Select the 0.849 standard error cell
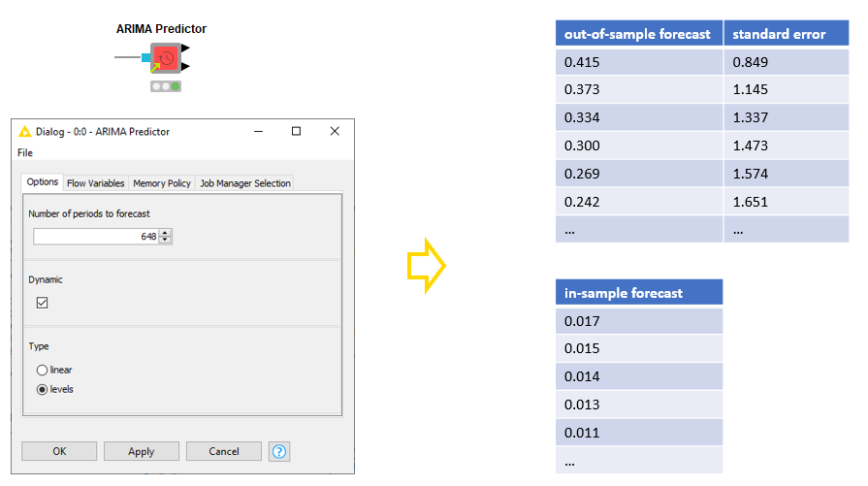 coord(787,62)
